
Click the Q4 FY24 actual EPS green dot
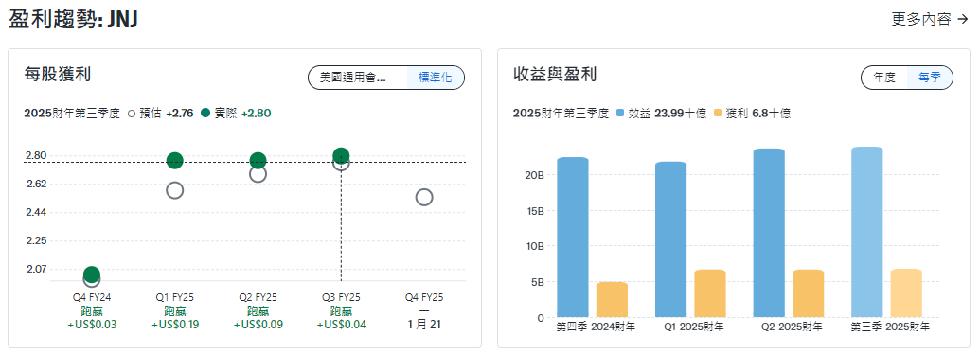91,274
